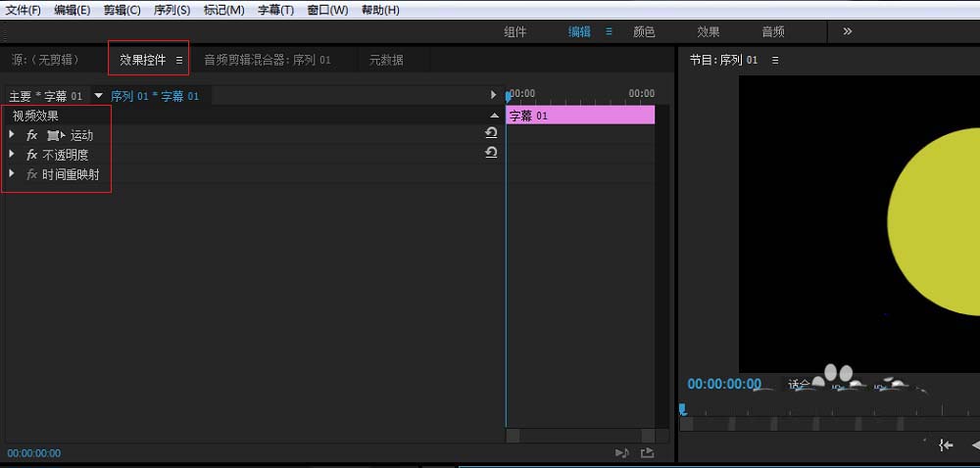Open the 标记(M) menu

(x=223, y=10)
